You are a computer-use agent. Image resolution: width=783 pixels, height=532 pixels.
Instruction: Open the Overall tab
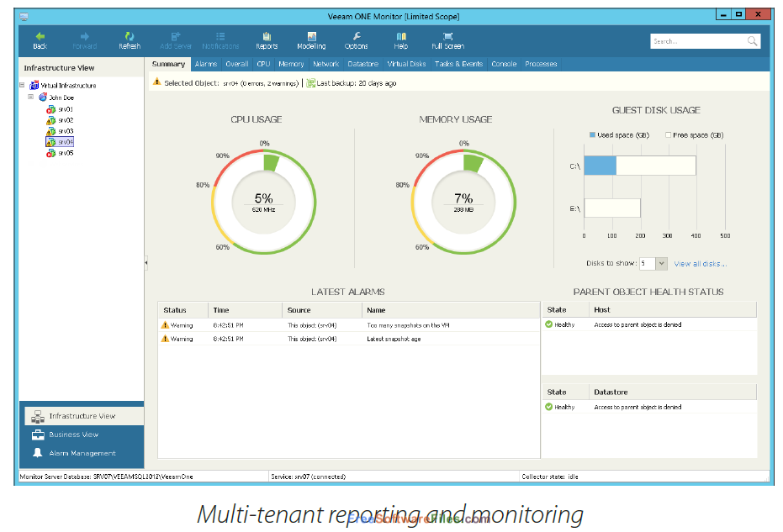(236, 64)
